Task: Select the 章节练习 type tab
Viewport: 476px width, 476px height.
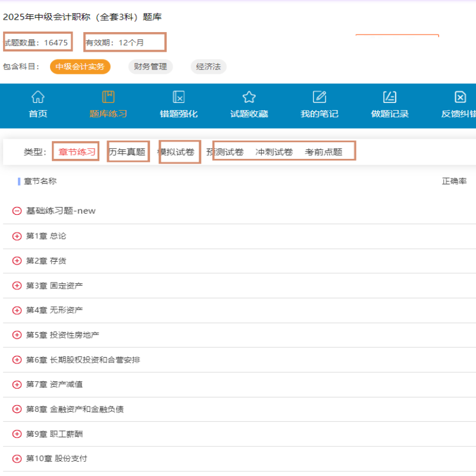Action: tap(77, 152)
